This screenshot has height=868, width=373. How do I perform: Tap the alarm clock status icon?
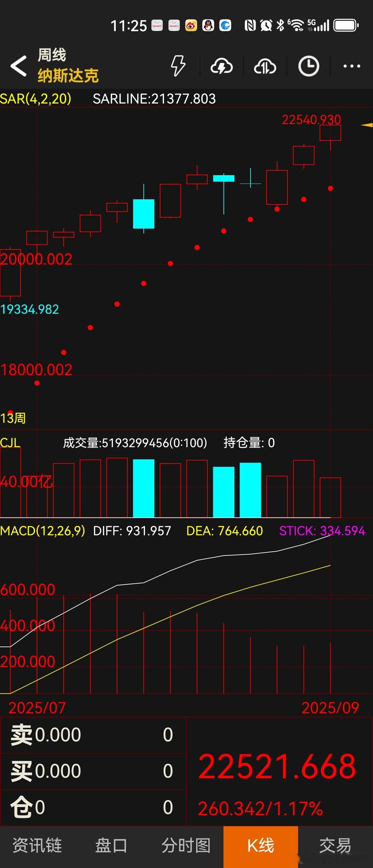(266, 25)
